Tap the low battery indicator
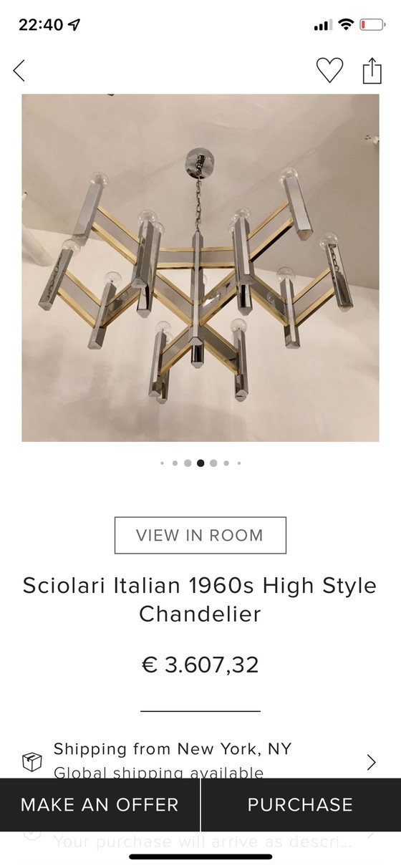Screen dimensions: 401x868 372,24
